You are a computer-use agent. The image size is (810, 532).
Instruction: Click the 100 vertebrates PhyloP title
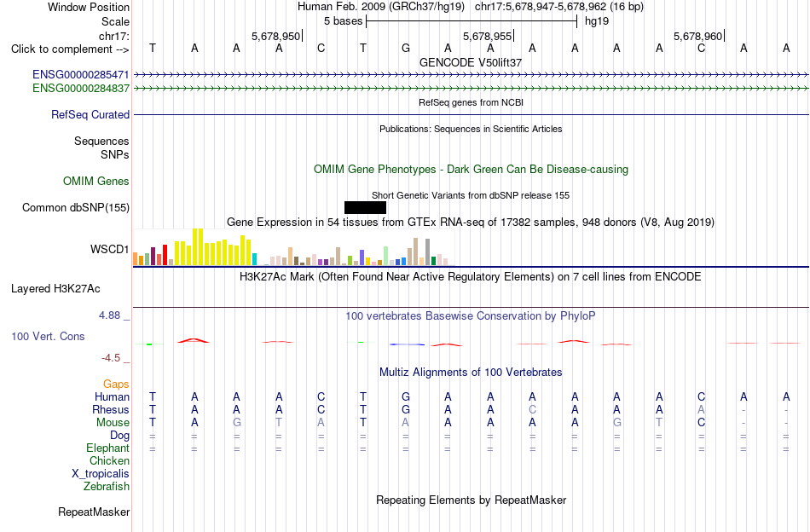(x=471, y=315)
